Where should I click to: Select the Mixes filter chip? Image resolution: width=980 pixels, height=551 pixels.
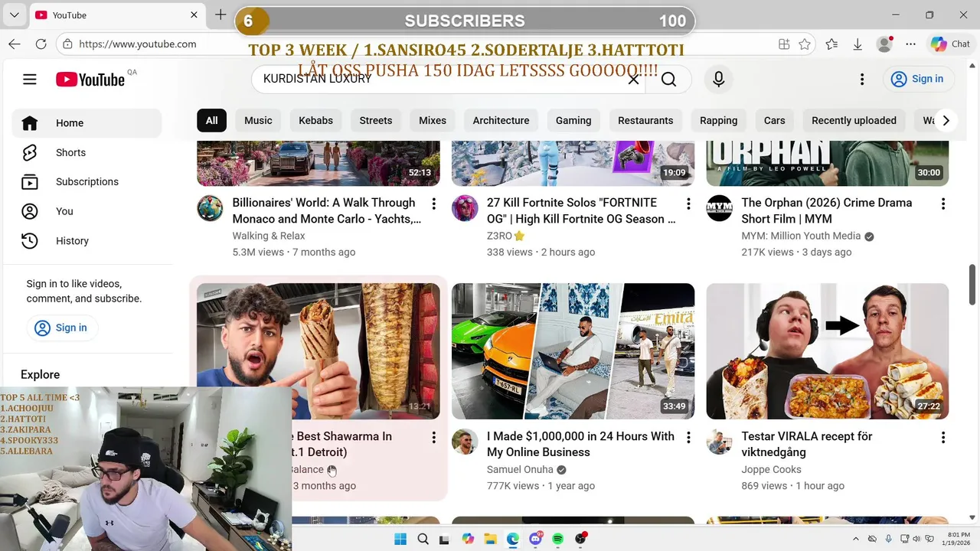point(433,120)
